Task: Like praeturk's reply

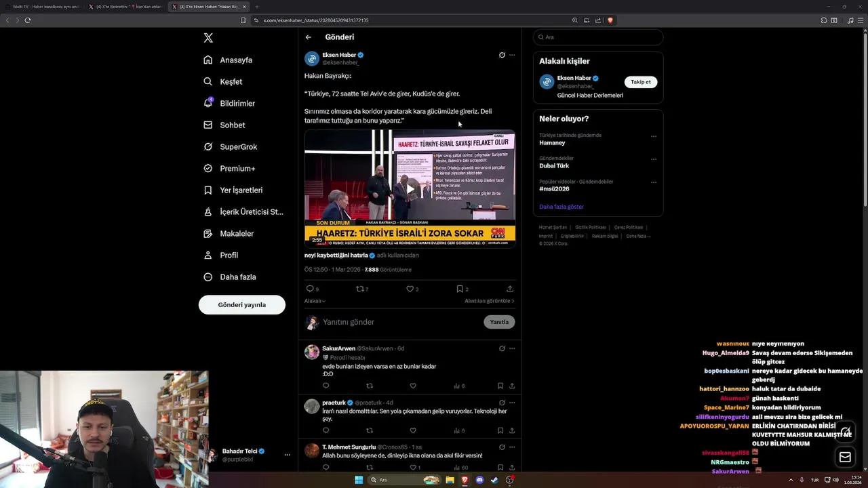Action: click(412, 430)
